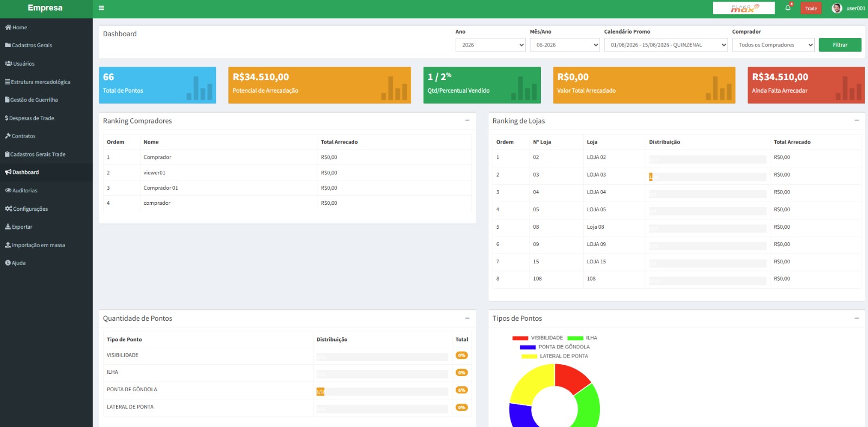
Task: Click the PONTA DE GÔNDOLA distribution progress bar
Action: 382,392
